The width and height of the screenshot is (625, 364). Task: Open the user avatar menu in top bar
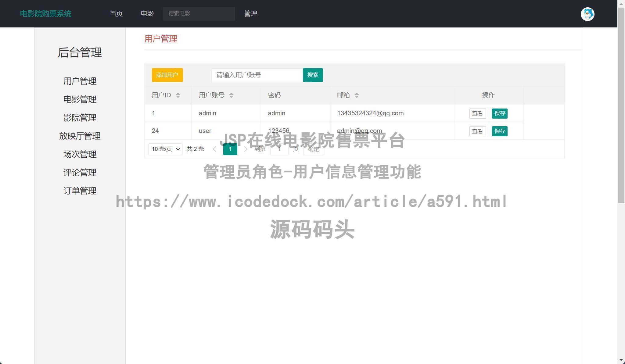pos(587,14)
